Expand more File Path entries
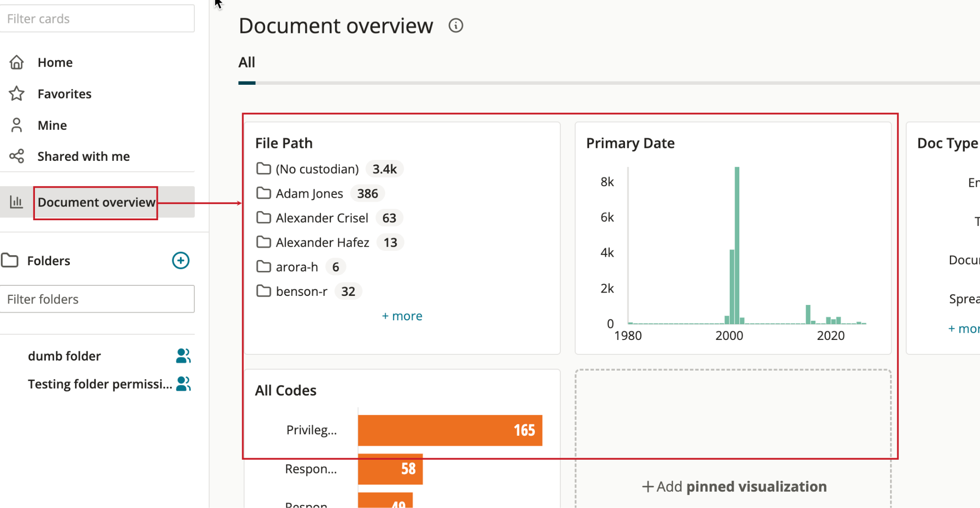980x508 pixels. point(402,316)
